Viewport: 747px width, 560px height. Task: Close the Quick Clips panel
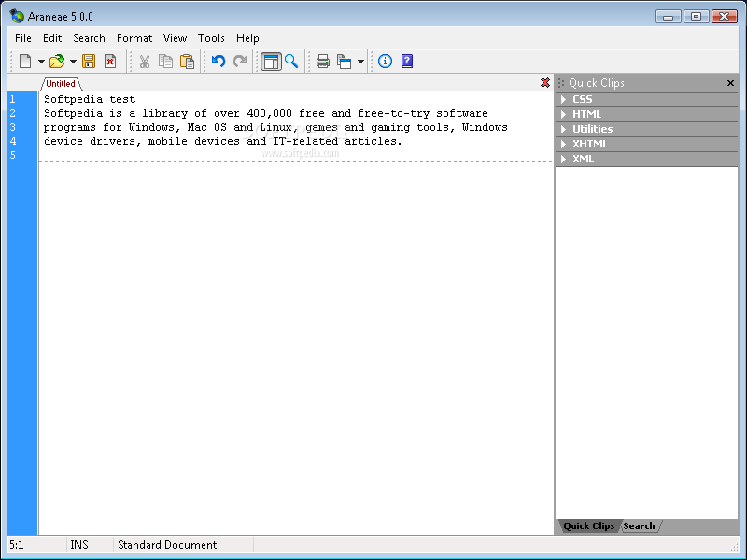(x=730, y=83)
